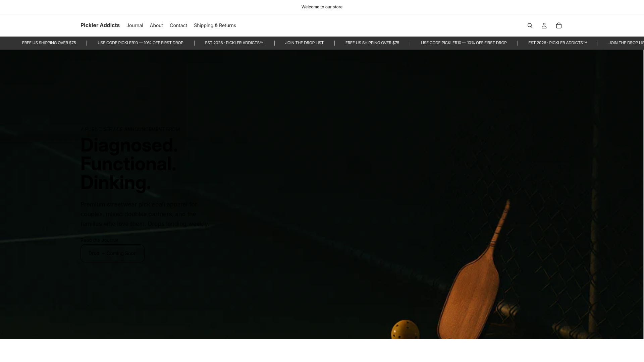
Task: Open the account login icon
Action: click(x=544, y=25)
